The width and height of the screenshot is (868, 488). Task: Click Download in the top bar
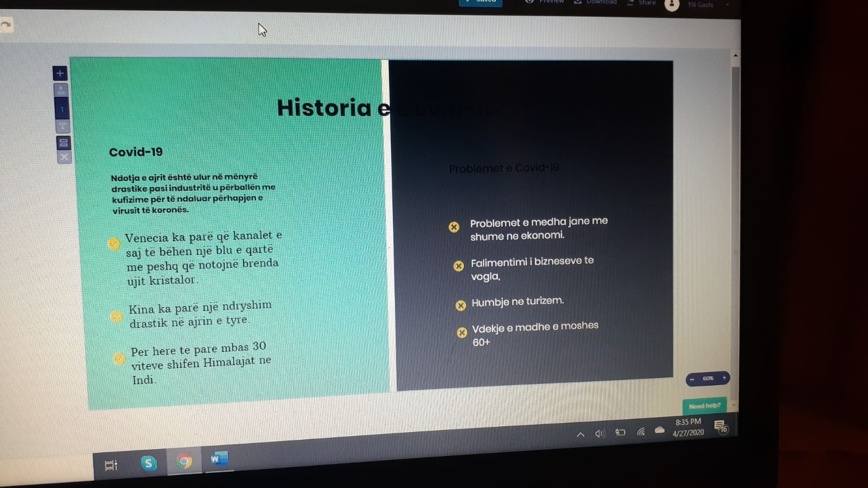[x=596, y=2]
